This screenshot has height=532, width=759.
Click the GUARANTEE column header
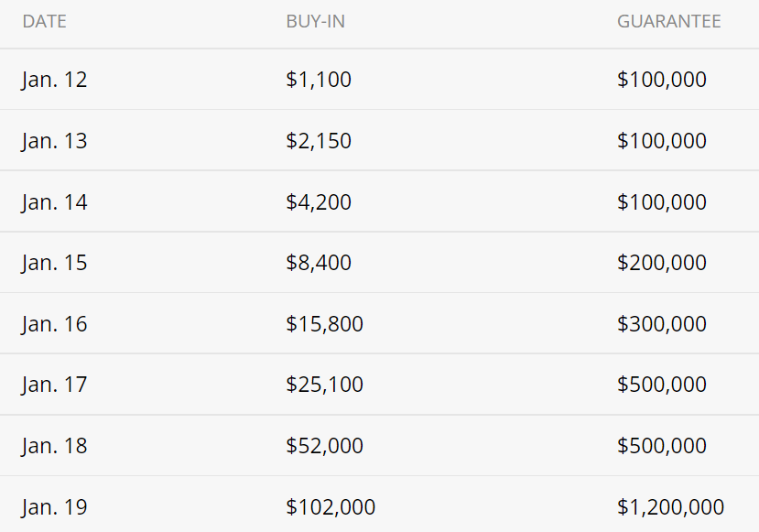(x=668, y=21)
